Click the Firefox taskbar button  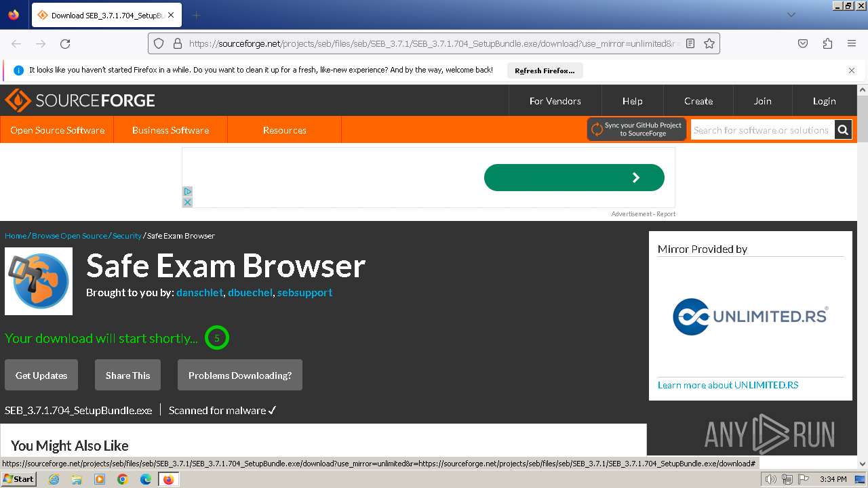pyautogui.click(x=168, y=479)
